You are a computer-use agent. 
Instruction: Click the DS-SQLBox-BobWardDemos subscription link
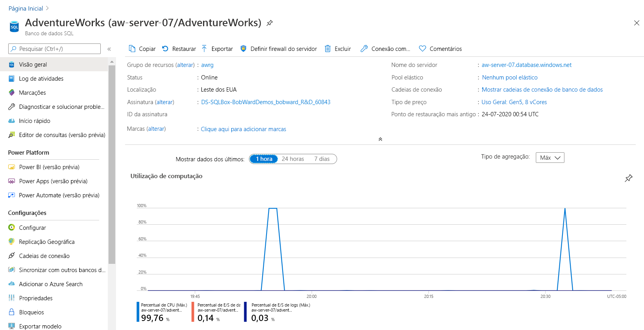[266, 102]
